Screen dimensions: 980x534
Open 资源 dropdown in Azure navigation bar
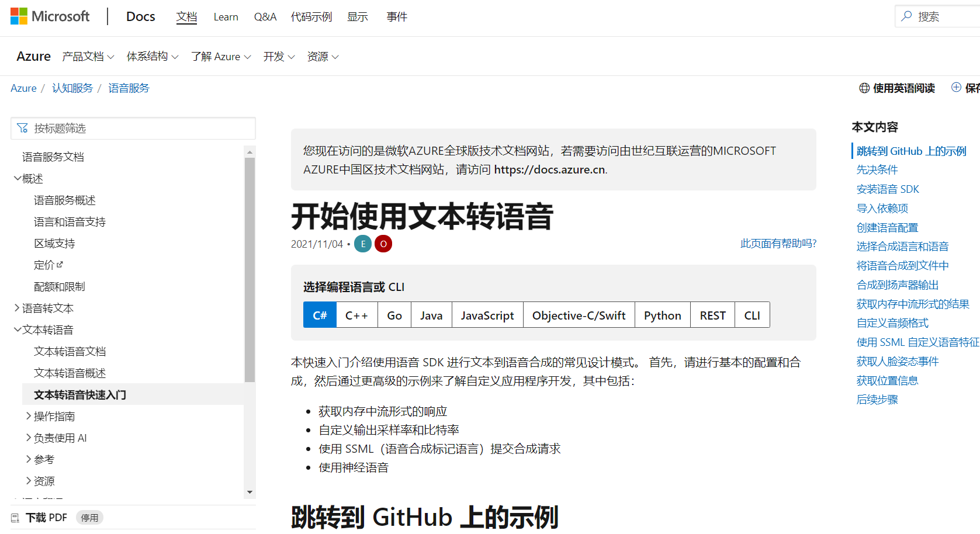click(x=323, y=57)
